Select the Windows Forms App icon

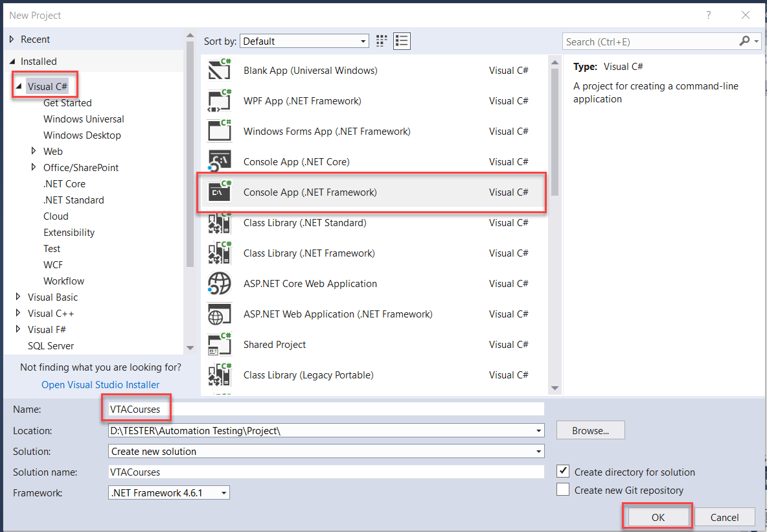tap(220, 131)
